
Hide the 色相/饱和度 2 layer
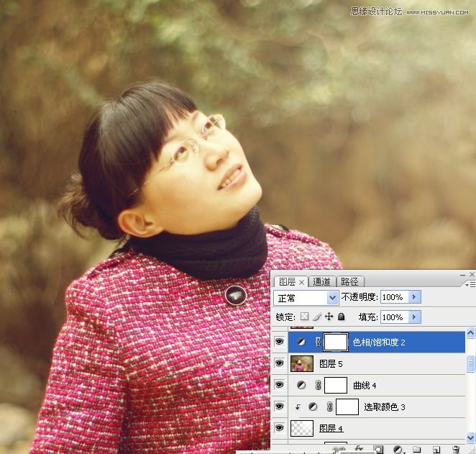(x=279, y=342)
